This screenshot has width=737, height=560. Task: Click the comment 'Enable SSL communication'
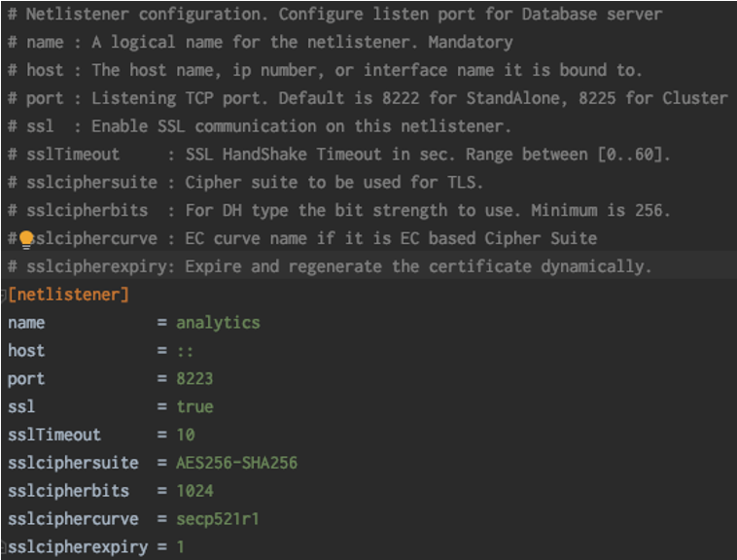(x=259, y=126)
